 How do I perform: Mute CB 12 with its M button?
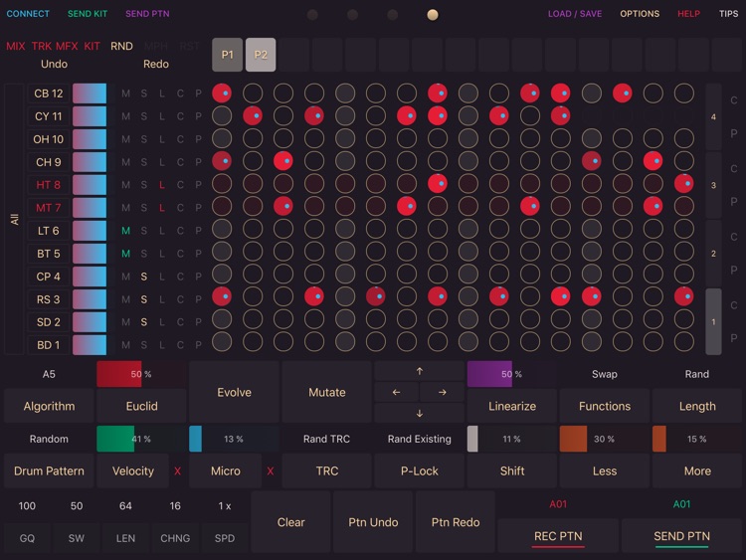125,93
